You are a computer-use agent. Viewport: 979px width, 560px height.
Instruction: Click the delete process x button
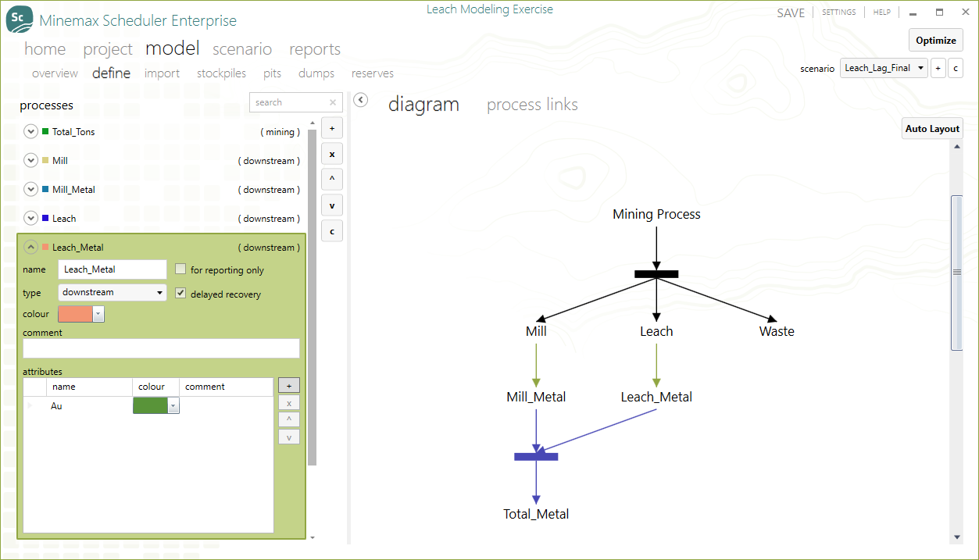(x=332, y=153)
